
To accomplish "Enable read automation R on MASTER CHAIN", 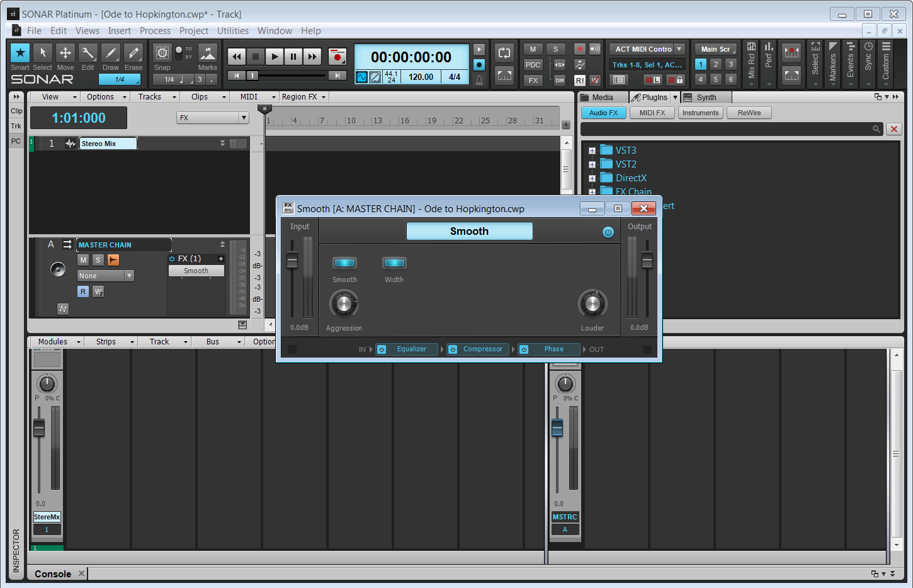I will [83, 291].
